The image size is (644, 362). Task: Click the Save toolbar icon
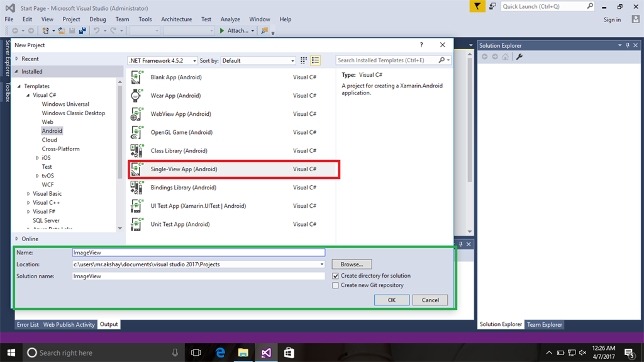(72, 31)
